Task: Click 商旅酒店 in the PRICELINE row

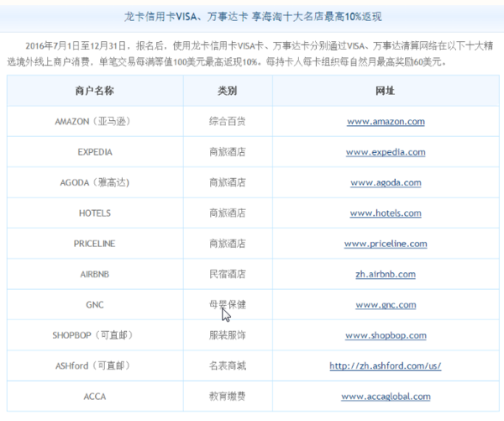Action: coord(228,244)
